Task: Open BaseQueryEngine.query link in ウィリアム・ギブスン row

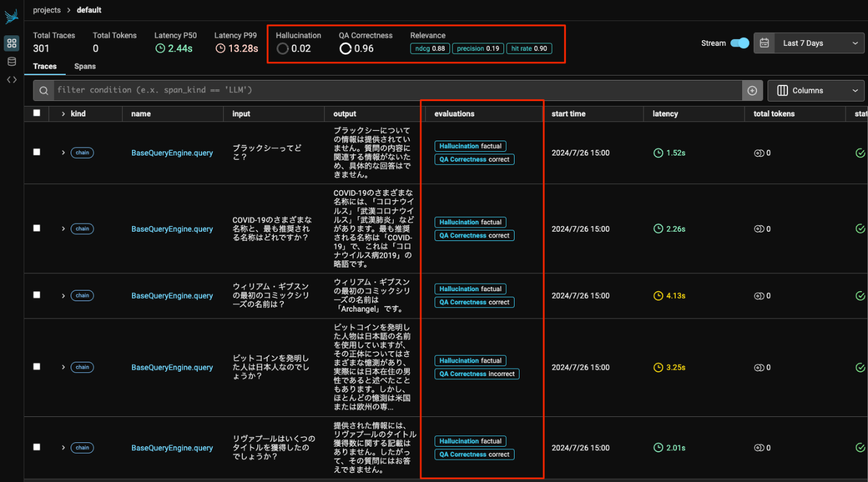Action: (172, 296)
